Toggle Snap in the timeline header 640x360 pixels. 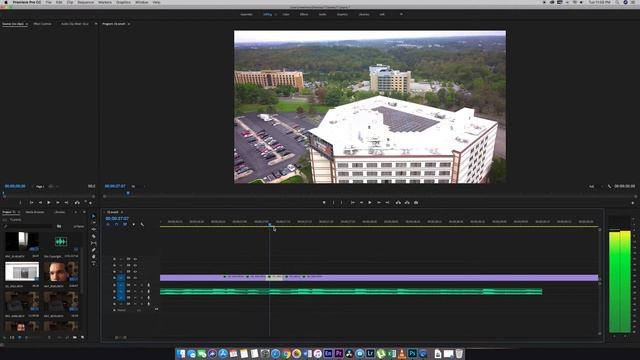[116, 224]
